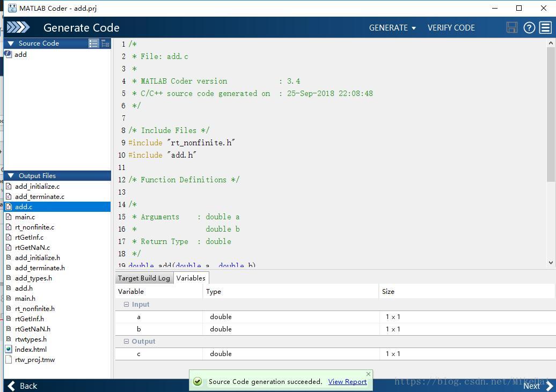Screen dimensions: 556x392
Task: Click the GENERATE button label
Action: tap(388, 28)
